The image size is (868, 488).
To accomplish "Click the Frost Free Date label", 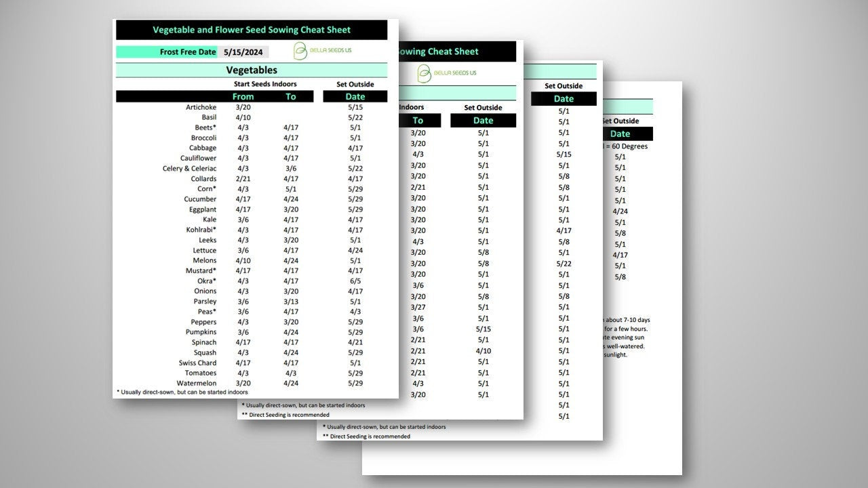I will pos(187,52).
